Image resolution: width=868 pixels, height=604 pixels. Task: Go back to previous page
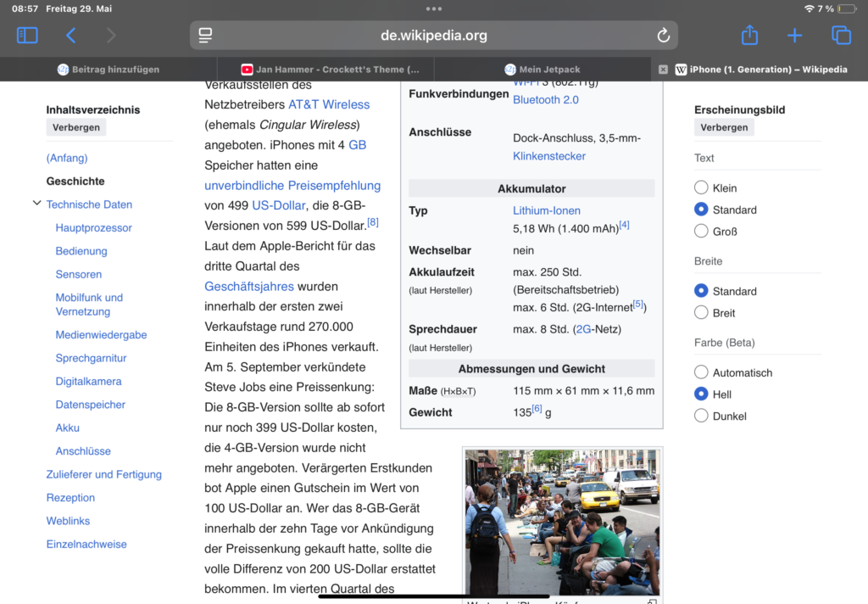71,36
